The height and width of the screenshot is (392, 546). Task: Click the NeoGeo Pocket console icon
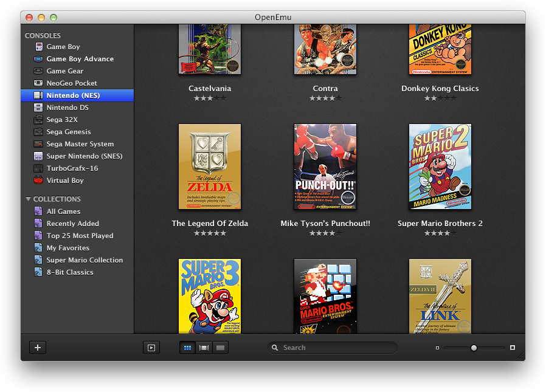click(38, 83)
